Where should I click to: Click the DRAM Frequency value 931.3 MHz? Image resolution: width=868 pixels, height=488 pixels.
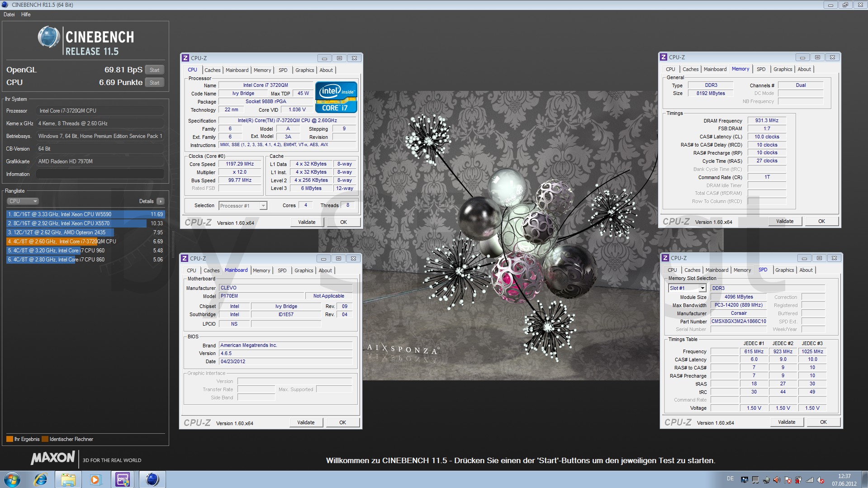(767, 121)
